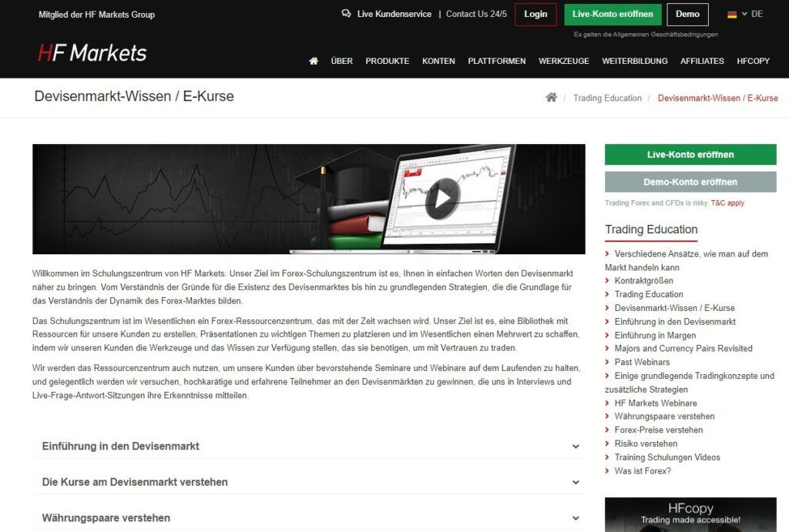The image size is (789, 532).
Task: Expand Die Kurse am Devisenmarkt verstehen section
Action: click(309, 482)
